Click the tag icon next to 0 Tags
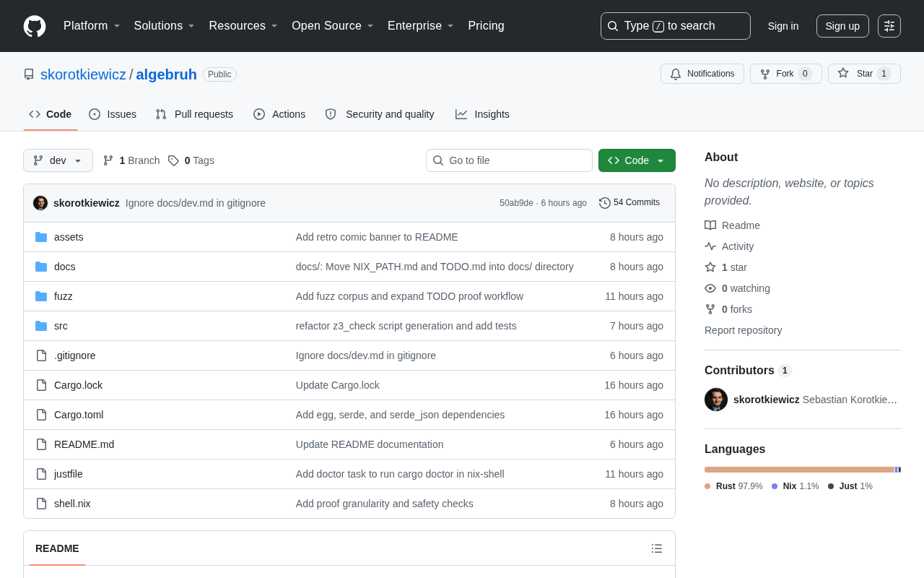The height and width of the screenshot is (578, 924). click(173, 160)
